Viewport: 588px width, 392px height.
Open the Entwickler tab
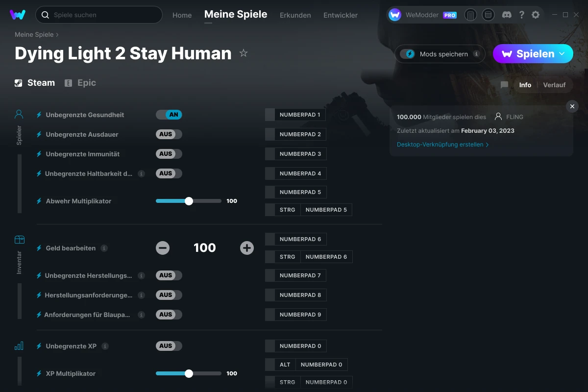click(341, 15)
